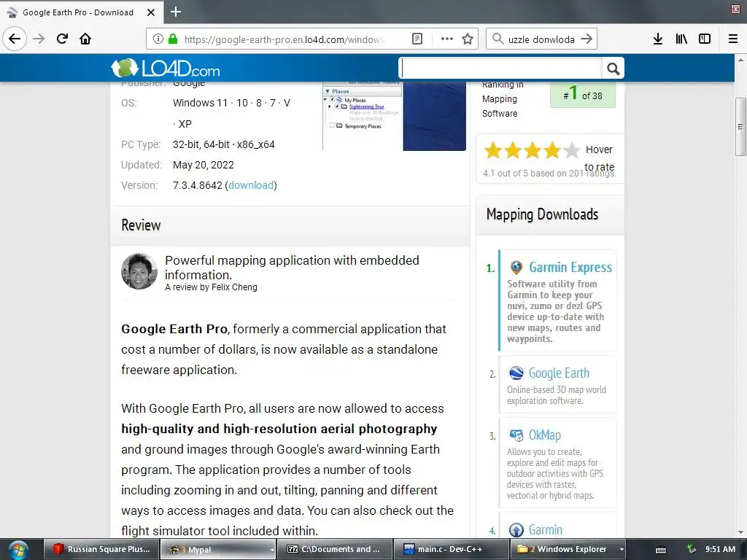
Task: Click the Garmin Express icon
Action: pos(516,267)
